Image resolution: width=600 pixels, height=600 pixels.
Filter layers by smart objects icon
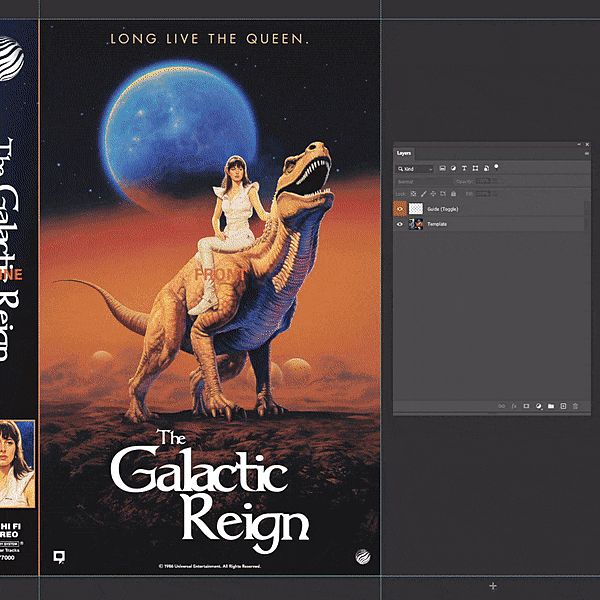(486, 168)
